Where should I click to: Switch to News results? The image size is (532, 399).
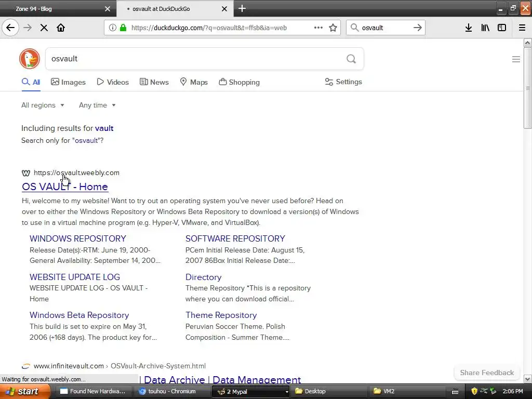coord(154,82)
